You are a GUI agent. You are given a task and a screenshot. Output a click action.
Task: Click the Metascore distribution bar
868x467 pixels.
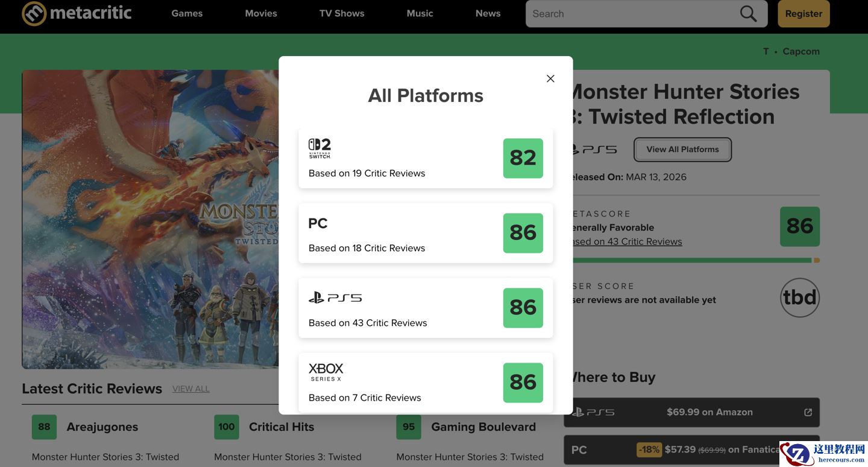[696, 261]
